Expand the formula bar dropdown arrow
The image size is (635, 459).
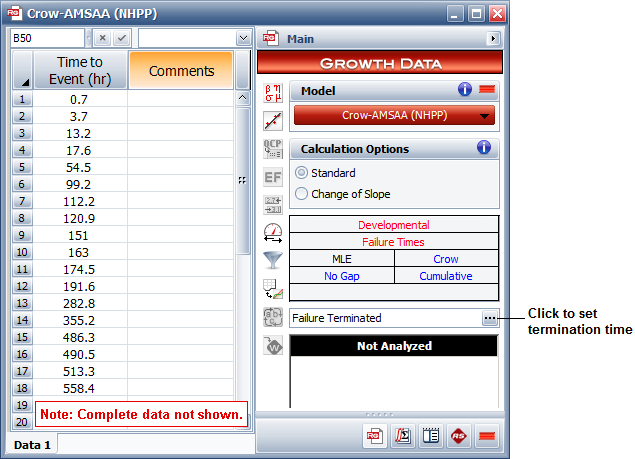coord(243,38)
